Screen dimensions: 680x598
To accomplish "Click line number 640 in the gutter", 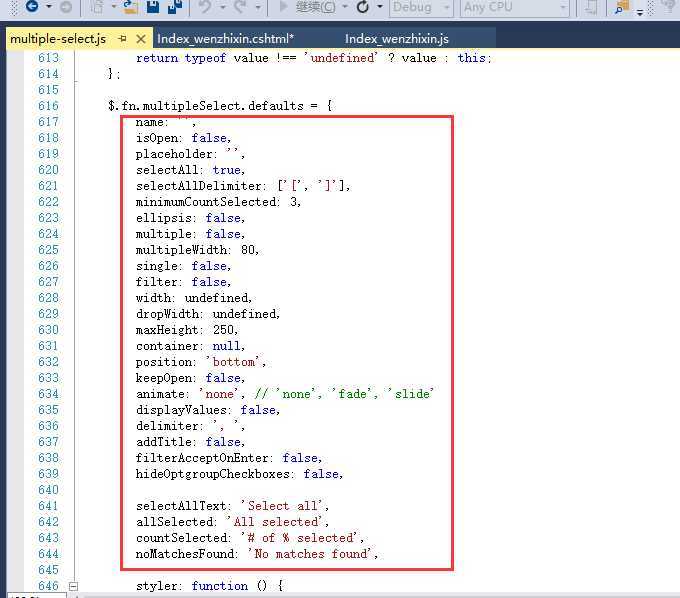I will click(x=48, y=490).
